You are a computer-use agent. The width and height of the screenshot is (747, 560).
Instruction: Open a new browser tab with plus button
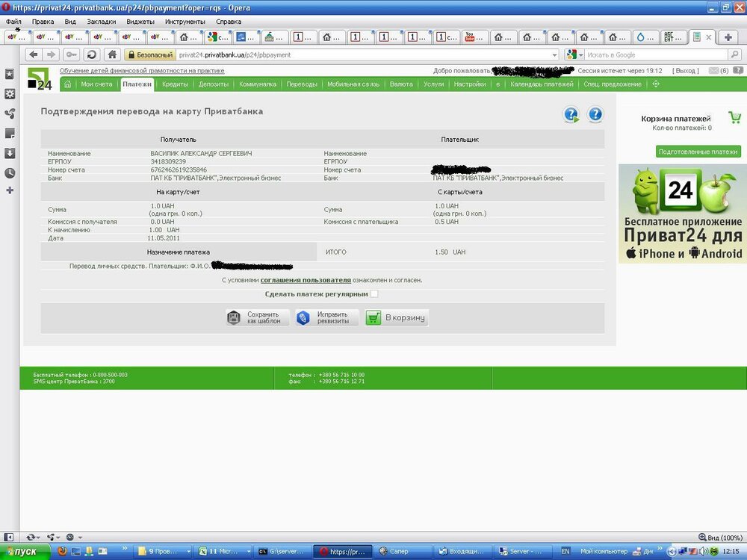point(728,37)
